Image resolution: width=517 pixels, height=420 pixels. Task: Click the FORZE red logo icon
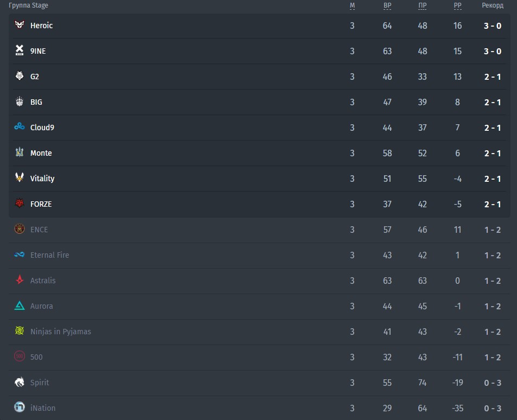(x=20, y=203)
